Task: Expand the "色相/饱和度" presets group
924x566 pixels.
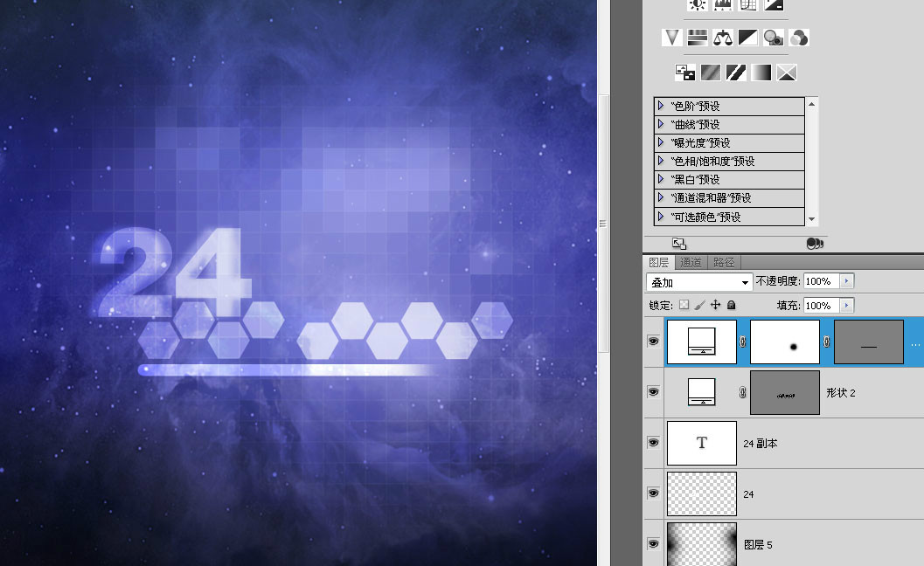Action: [x=661, y=160]
